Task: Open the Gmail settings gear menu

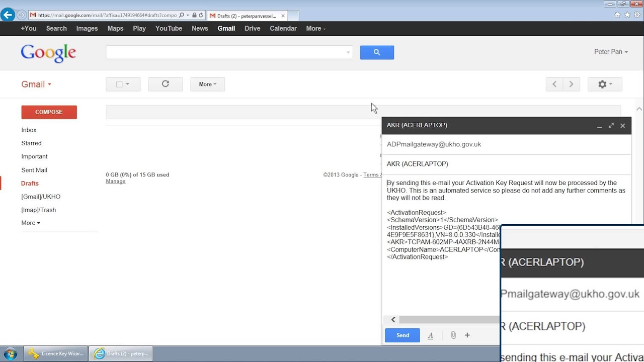Action: (605, 84)
